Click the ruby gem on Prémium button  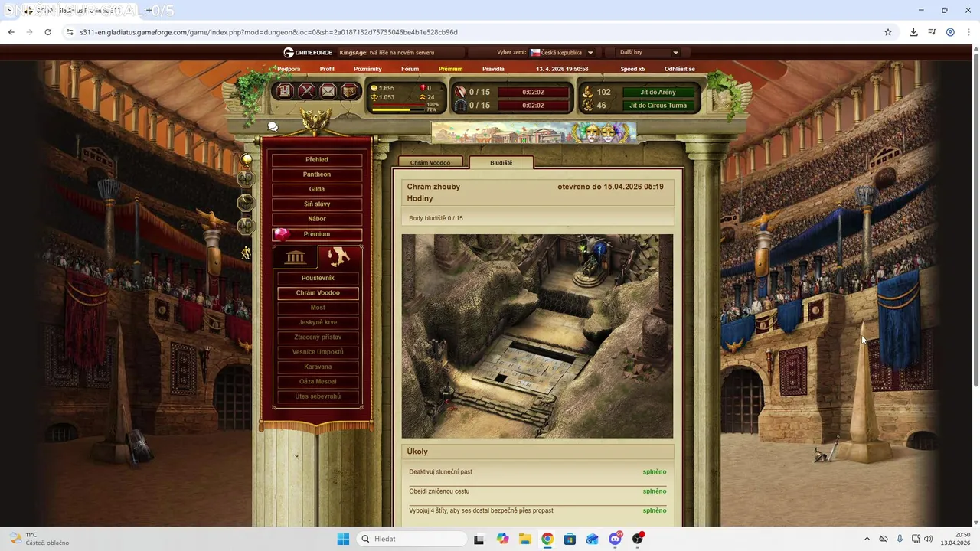click(x=282, y=234)
